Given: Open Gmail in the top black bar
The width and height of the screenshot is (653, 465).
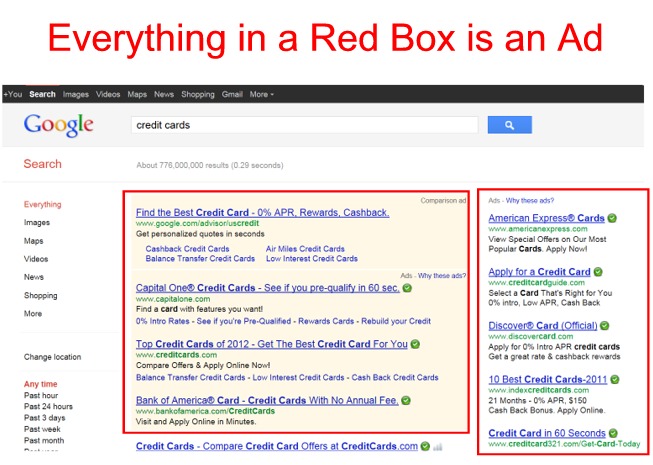Looking at the screenshot, I should [x=232, y=94].
